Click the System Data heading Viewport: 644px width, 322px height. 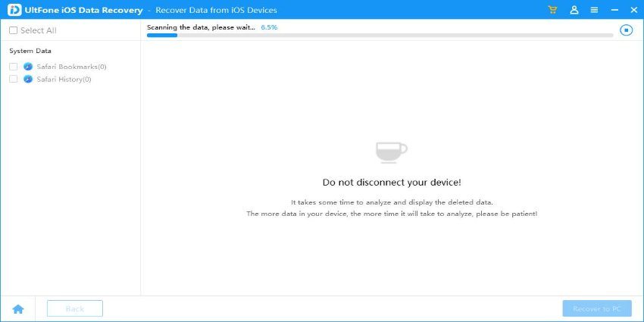[30, 51]
